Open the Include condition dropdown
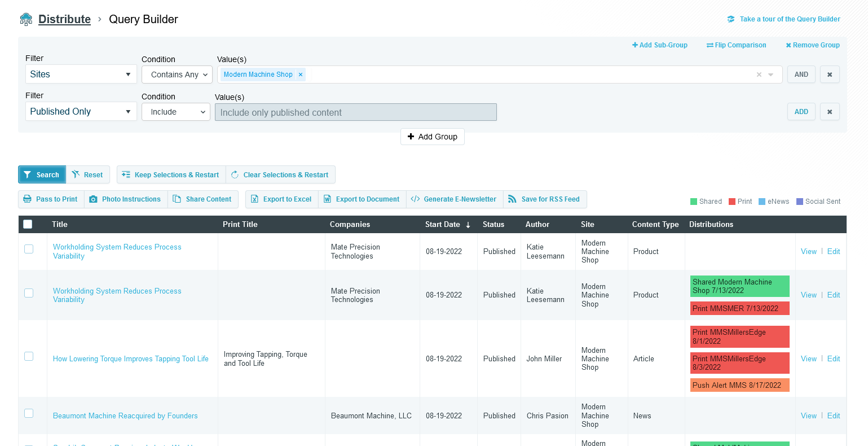The image size is (868, 446). pyautogui.click(x=175, y=112)
